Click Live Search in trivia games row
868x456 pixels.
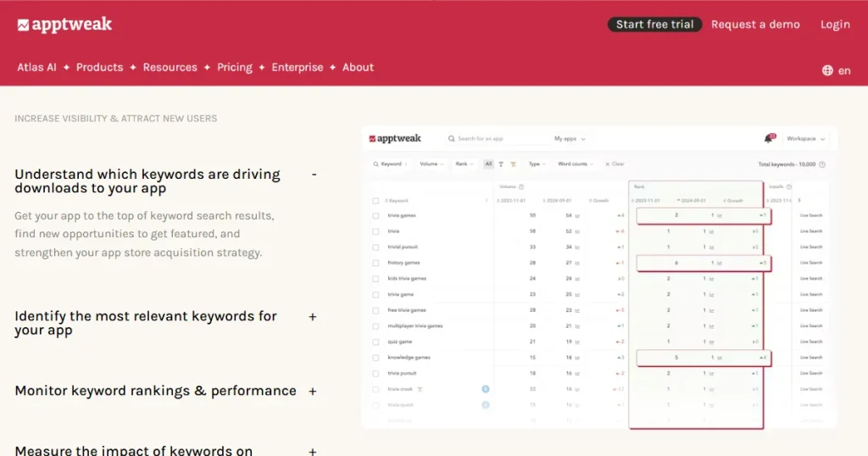pyautogui.click(x=811, y=216)
